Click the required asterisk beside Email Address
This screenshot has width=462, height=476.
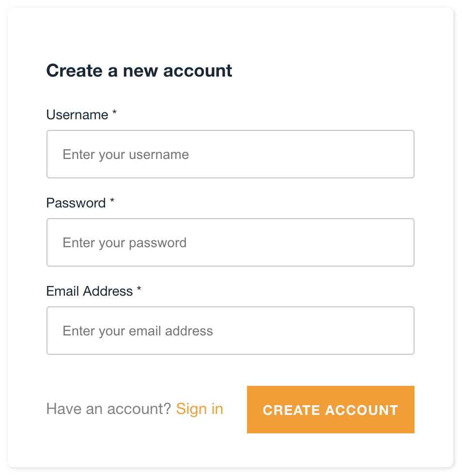[x=139, y=289]
